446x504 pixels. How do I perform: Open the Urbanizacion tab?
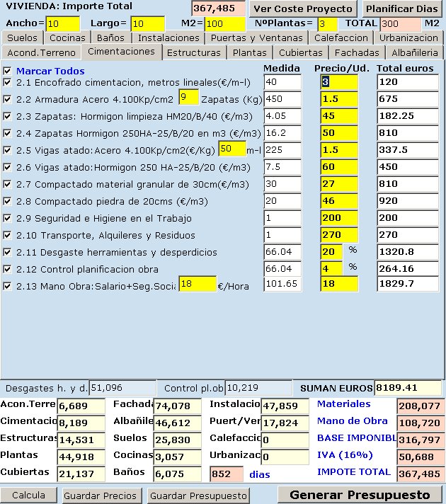click(408, 38)
